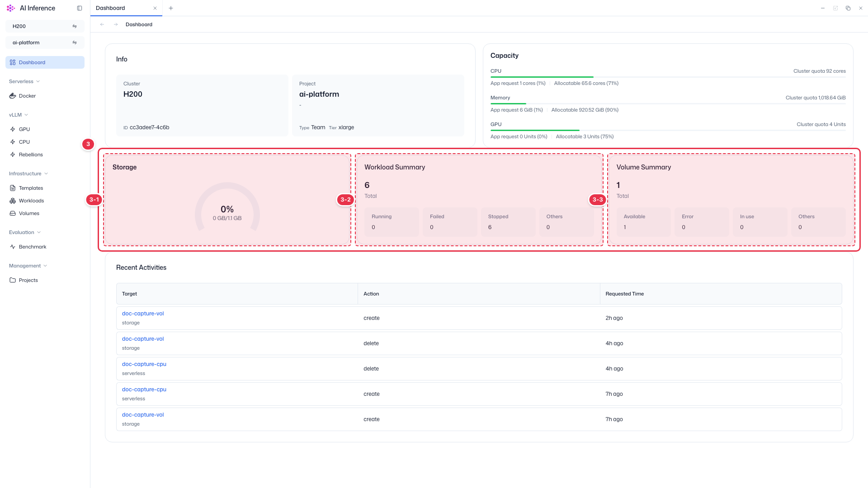Viewport: 868px width, 488px height.
Task: Click the Running workloads tile
Action: (392, 222)
